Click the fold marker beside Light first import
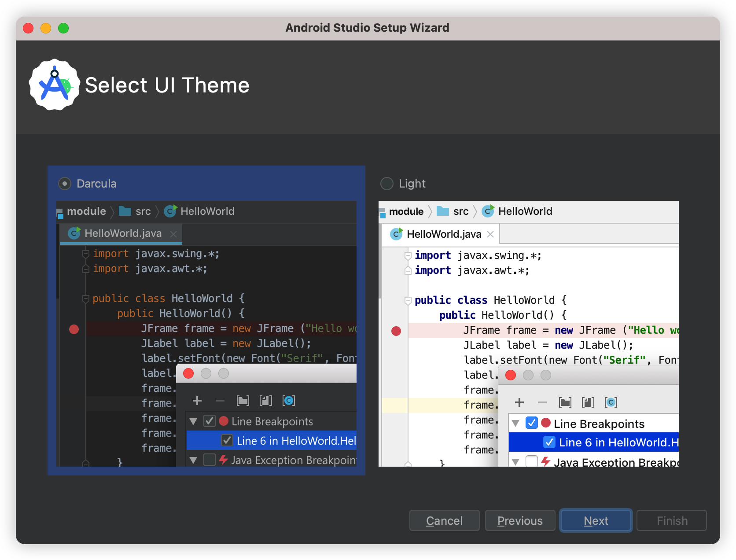736x560 pixels. point(408,255)
